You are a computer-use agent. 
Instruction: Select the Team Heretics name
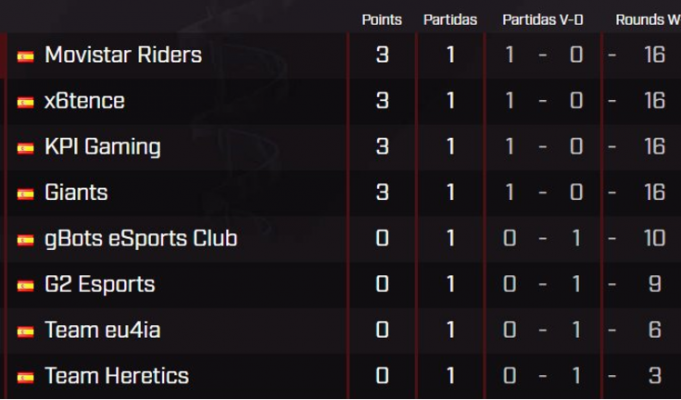[x=117, y=376]
